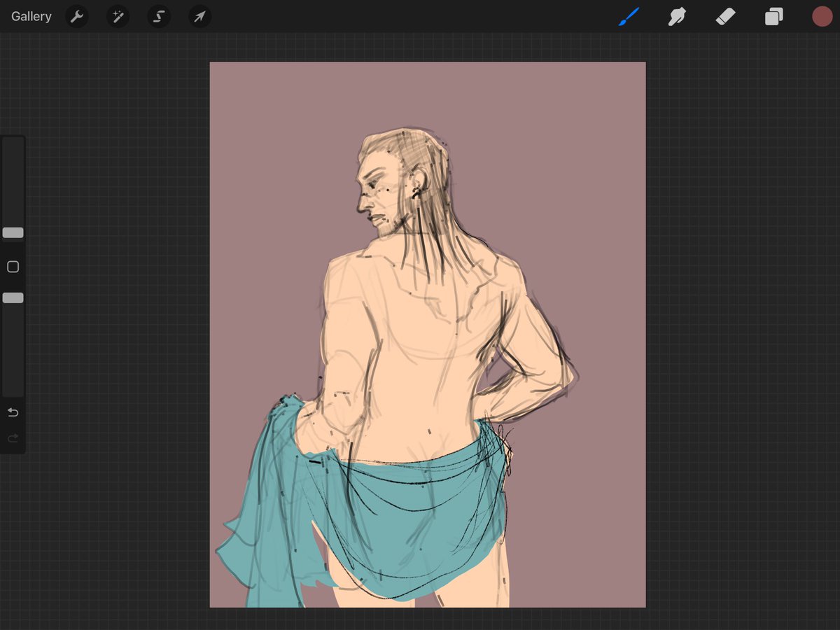Tap the undo arrow in the sidebar
The height and width of the screenshot is (630, 840).
pyautogui.click(x=13, y=412)
